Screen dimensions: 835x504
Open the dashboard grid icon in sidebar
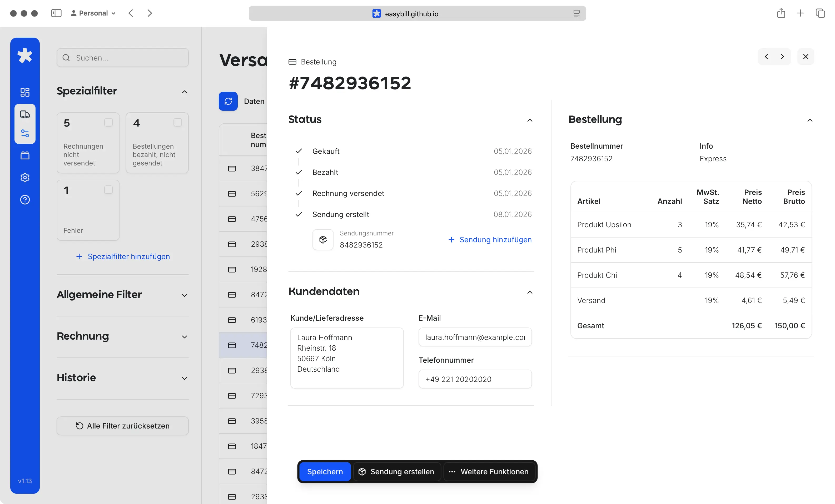tap(25, 92)
